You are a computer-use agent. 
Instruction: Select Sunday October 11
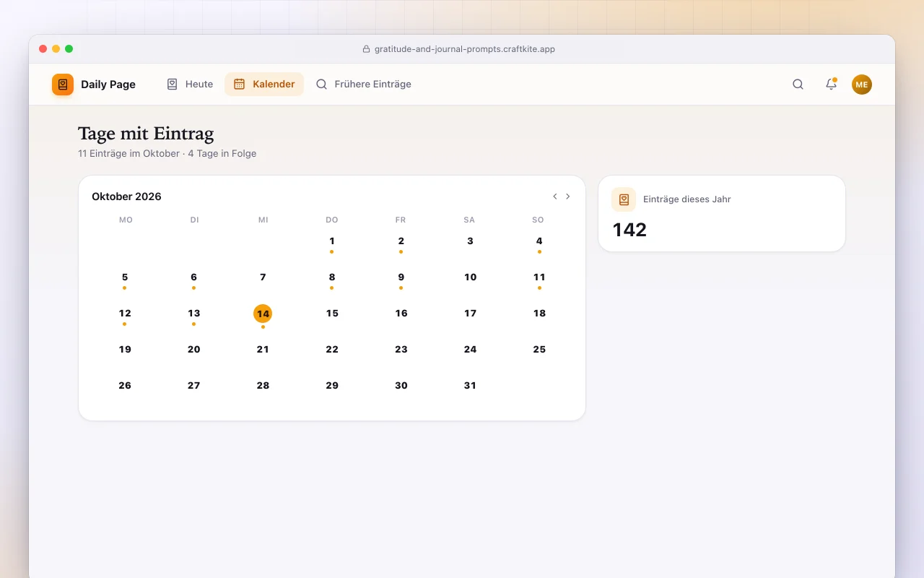(x=539, y=279)
